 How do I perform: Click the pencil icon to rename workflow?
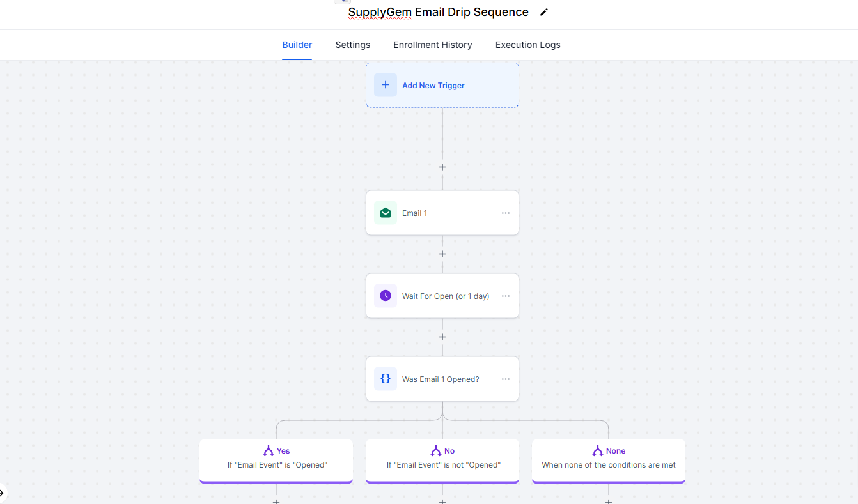pyautogui.click(x=544, y=12)
